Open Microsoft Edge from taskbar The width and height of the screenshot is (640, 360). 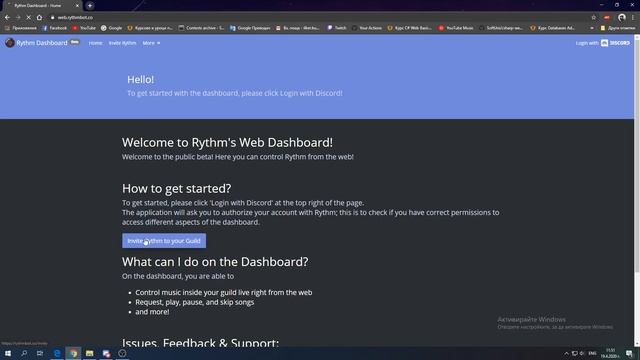pos(57,353)
